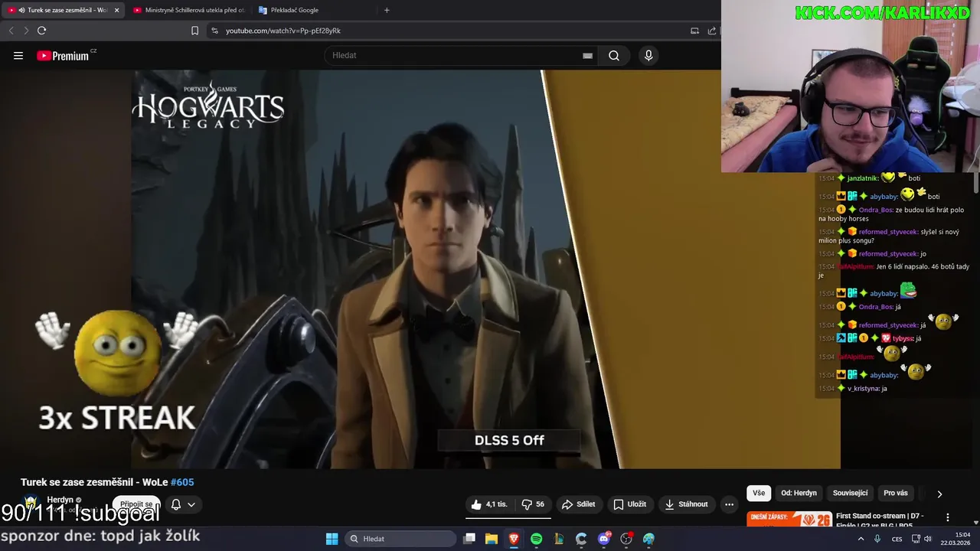Viewport: 980px width, 551px height.
Task: Open League of Legends taskbar icon
Action: coord(559,539)
